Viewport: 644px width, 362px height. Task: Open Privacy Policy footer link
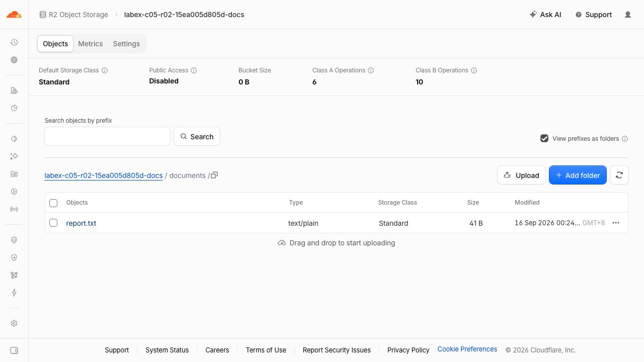click(x=409, y=350)
